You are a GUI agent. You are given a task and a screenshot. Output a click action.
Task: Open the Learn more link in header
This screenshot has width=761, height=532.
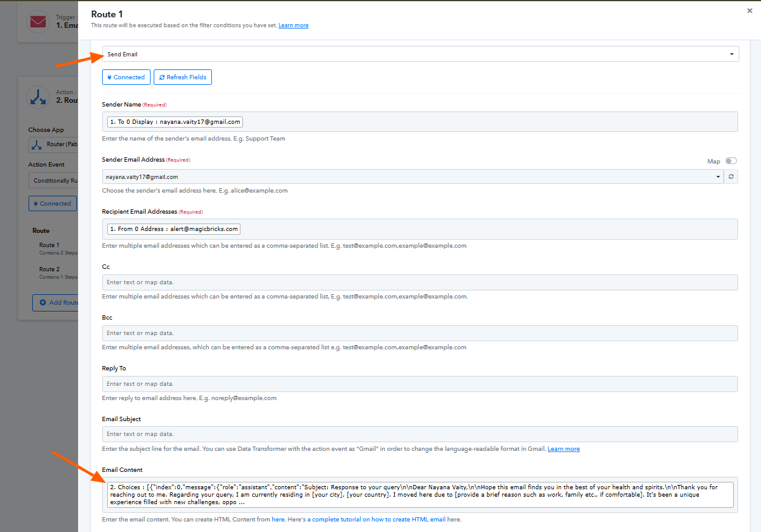[x=293, y=25]
